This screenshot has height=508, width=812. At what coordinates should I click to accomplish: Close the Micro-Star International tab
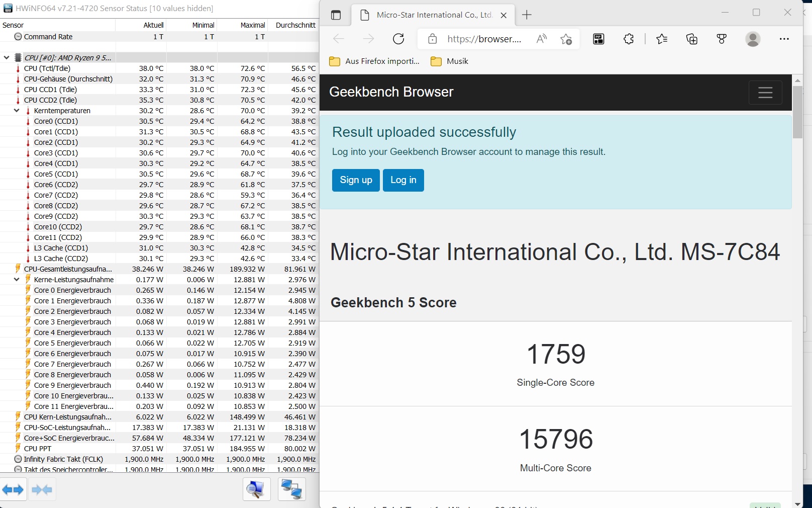pyautogui.click(x=503, y=15)
